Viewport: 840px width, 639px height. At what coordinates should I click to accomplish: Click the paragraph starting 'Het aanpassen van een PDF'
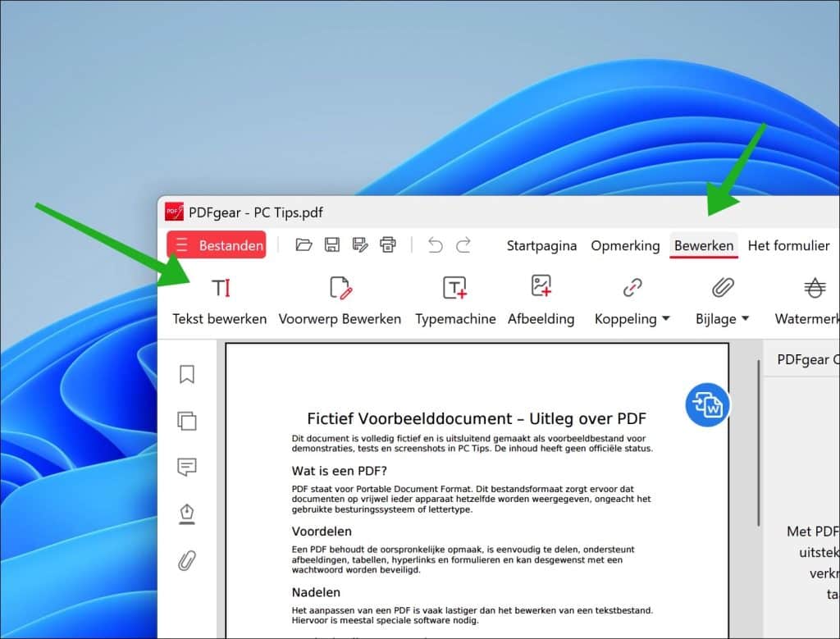(472, 615)
